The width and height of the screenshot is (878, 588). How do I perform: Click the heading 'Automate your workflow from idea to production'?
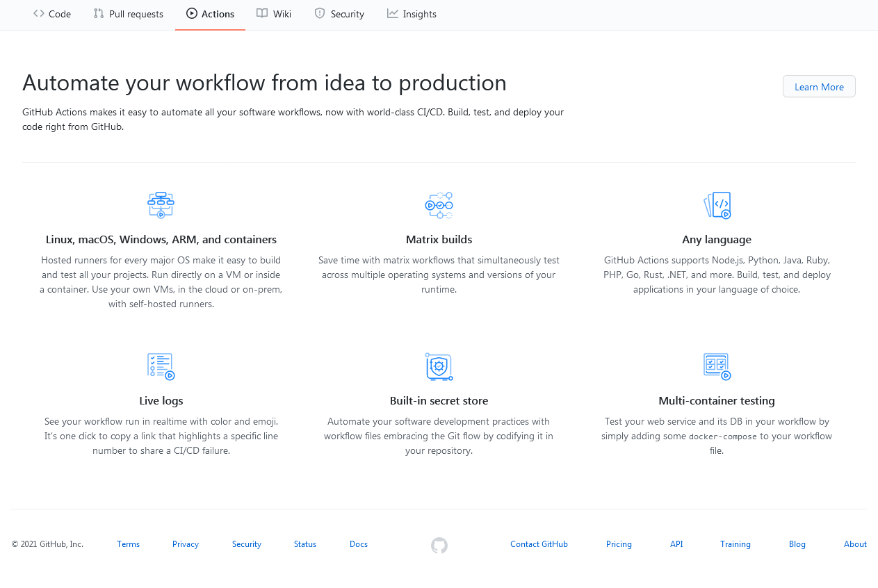(264, 83)
